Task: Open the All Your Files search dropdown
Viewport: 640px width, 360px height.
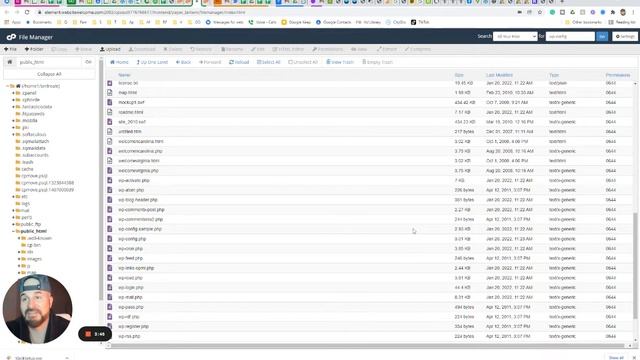Action: pos(515,37)
